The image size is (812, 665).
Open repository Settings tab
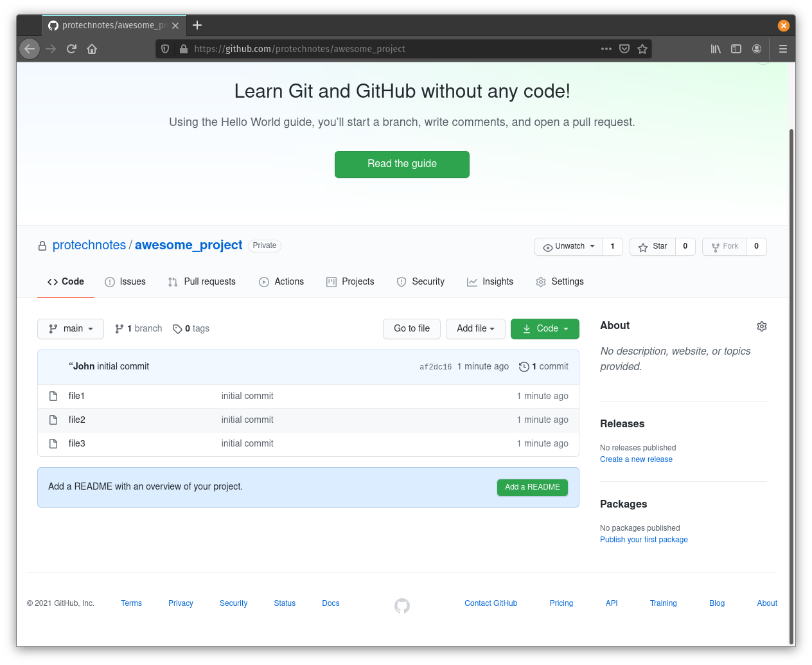560,282
